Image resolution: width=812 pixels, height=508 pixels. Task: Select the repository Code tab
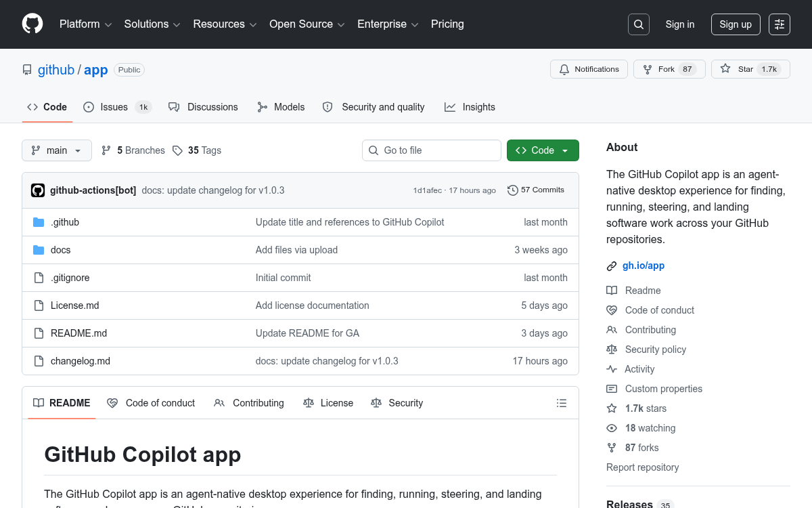pyautogui.click(x=47, y=107)
